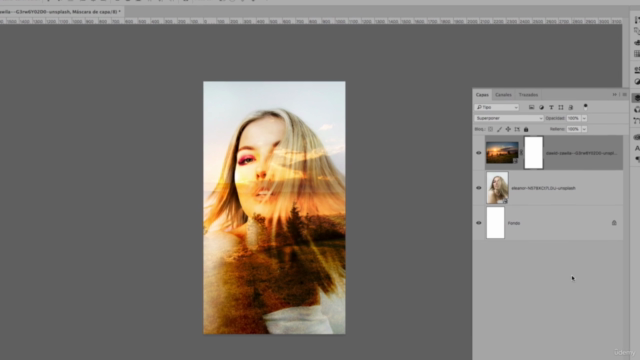Image resolution: width=640 pixels, height=360 pixels.
Task: Open the Tipo layer filter dropdown
Action: 497,107
